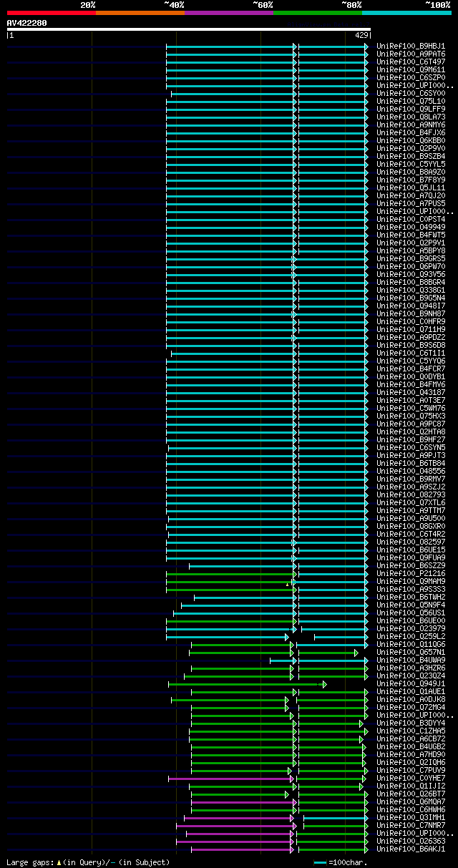The height and width of the screenshot is (868, 458).
Task: Select the UniRef100_Q93V56 label
Action: (411, 274)
